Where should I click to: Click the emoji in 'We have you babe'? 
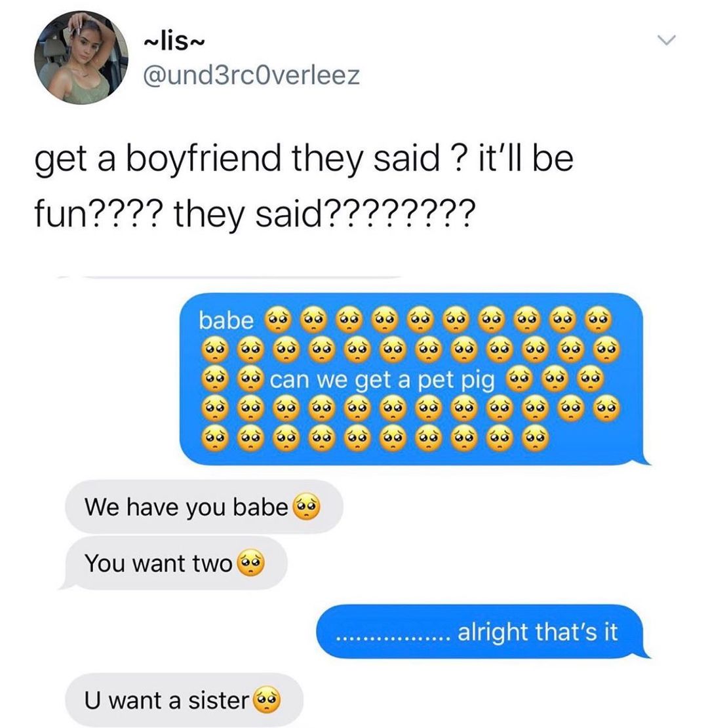(x=307, y=505)
